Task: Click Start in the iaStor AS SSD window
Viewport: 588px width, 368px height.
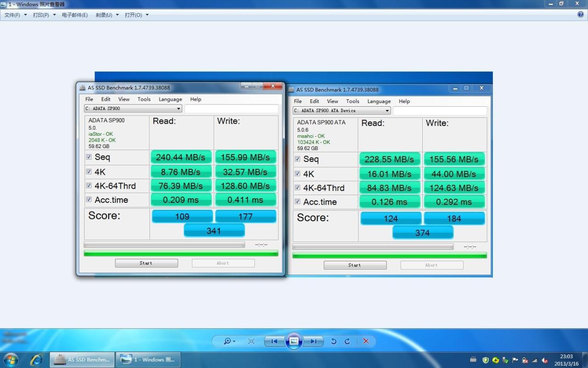Action: [x=147, y=263]
